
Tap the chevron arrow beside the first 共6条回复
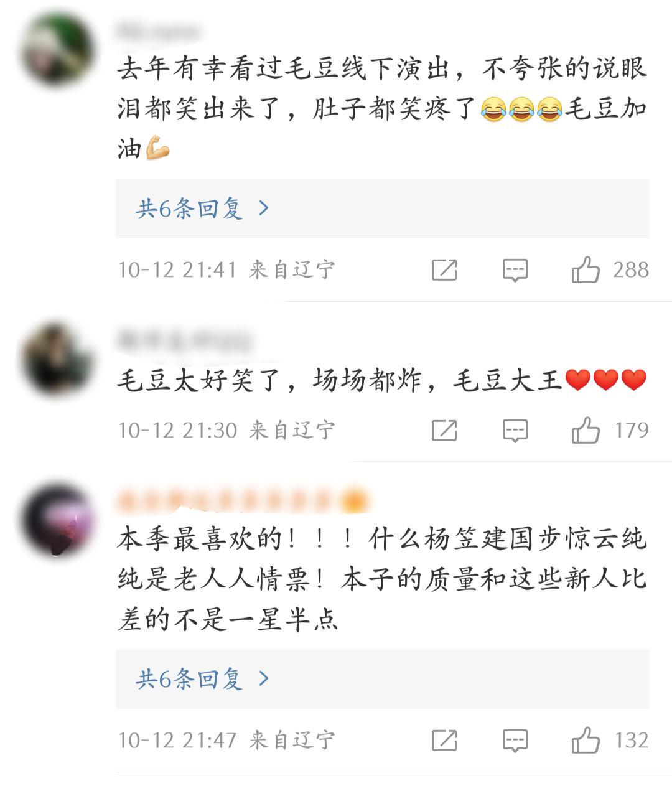(264, 208)
